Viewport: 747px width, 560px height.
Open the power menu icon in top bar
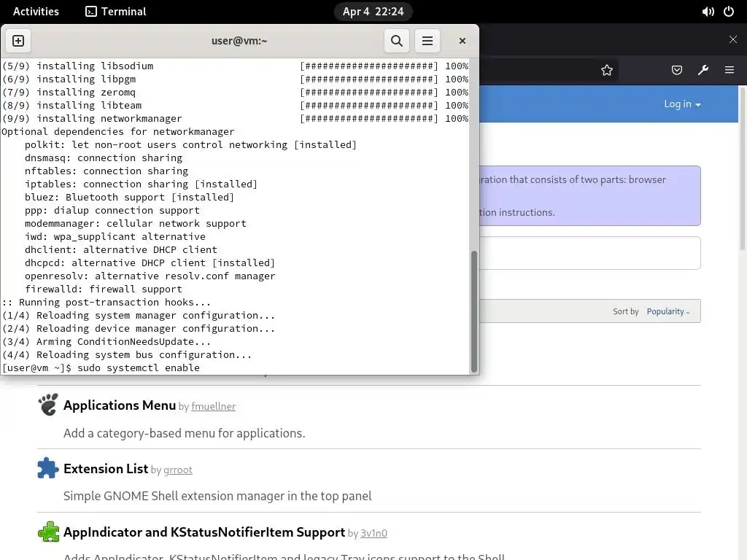click(x=729, y=12)
